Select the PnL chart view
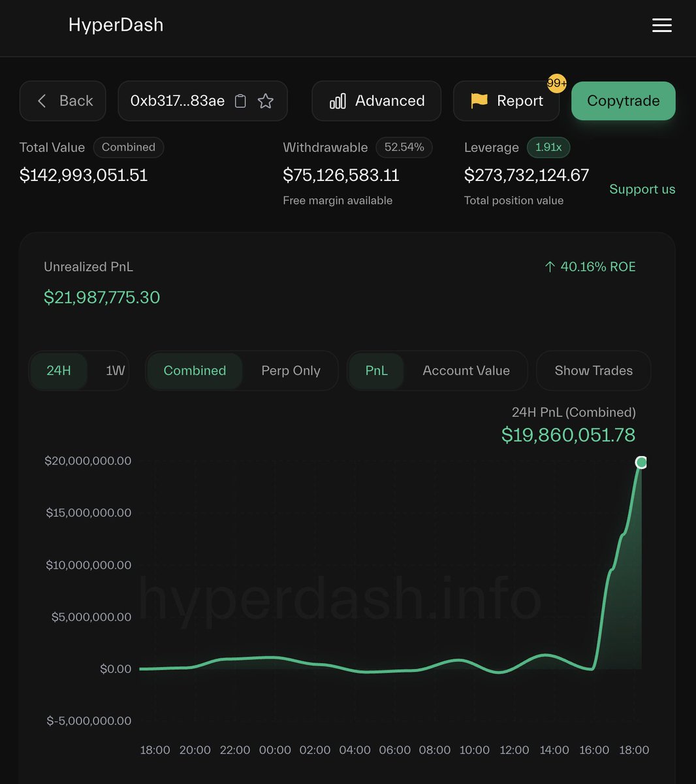This screenshot has height=784, width=696. tap(376, 370)
